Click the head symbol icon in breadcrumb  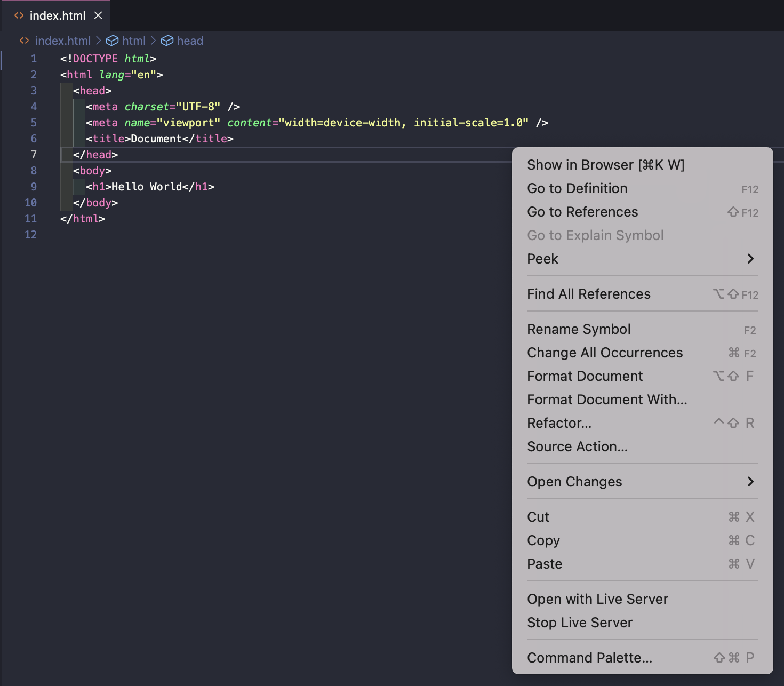(167, 41)
